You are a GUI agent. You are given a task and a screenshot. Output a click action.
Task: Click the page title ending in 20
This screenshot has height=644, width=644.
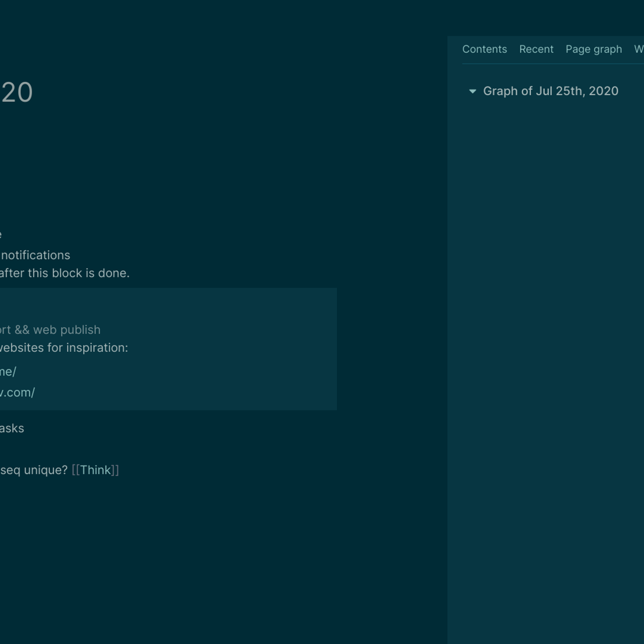(x=17, y=93)
